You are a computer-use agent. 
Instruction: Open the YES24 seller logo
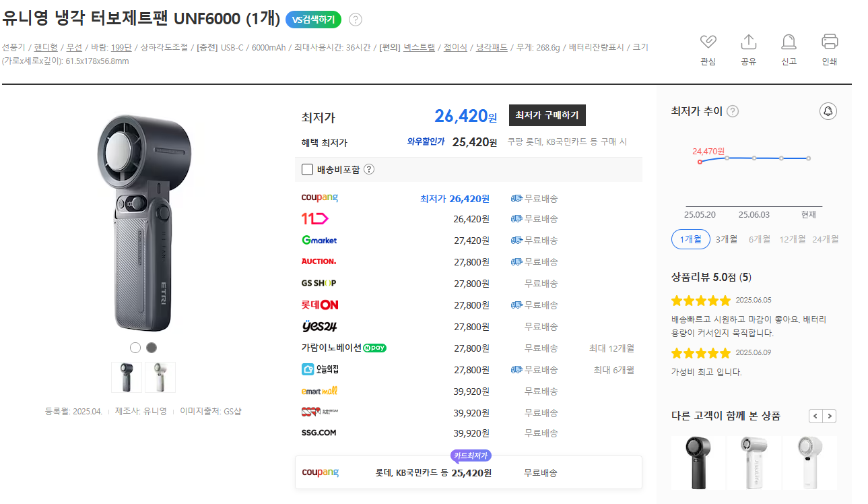point(319,326)
